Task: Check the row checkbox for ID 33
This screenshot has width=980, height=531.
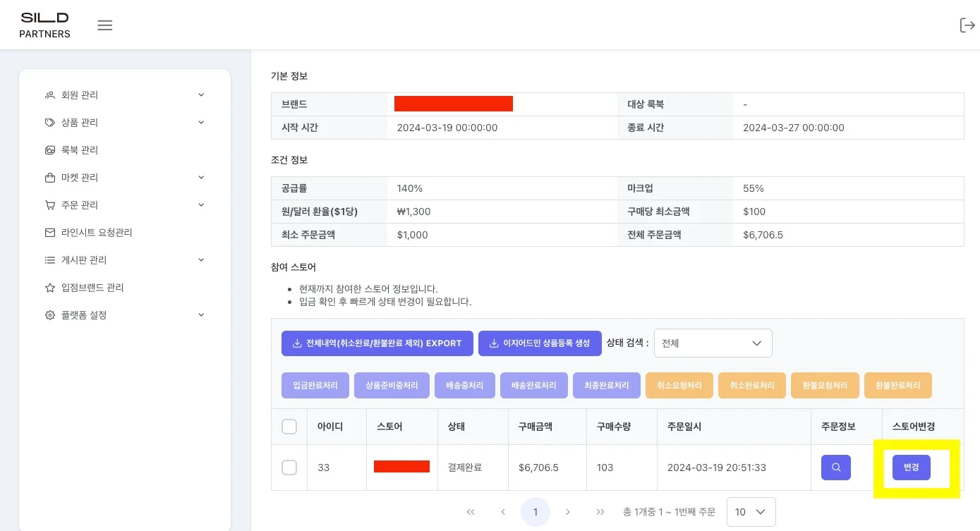Action: tap(289, 468)
